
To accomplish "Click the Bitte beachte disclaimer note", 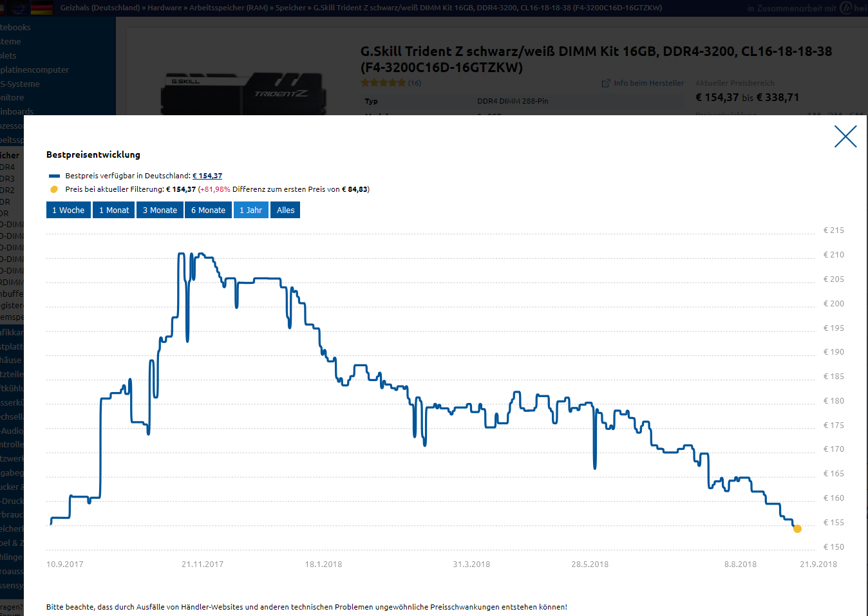I will [x=307, y=607].
